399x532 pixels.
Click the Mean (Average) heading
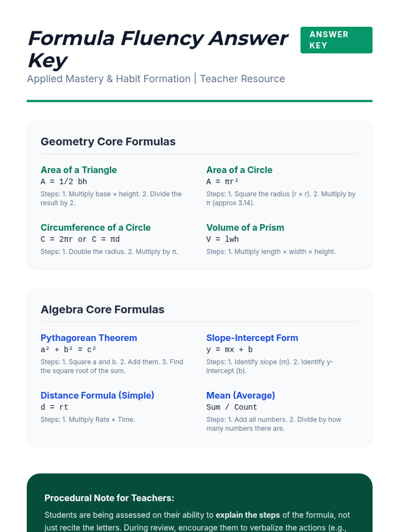[x=240, y=395]
